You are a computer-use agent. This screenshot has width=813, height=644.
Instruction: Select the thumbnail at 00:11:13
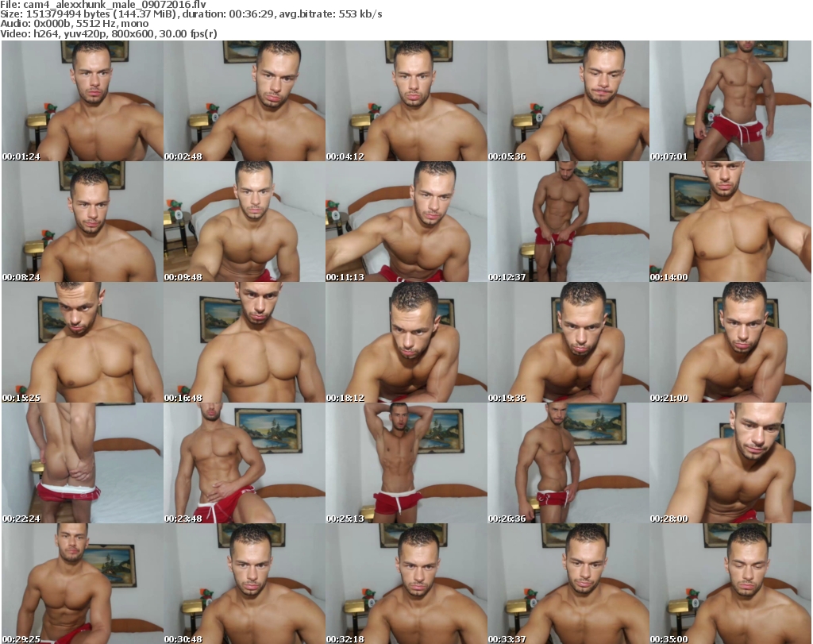[406, 222]
